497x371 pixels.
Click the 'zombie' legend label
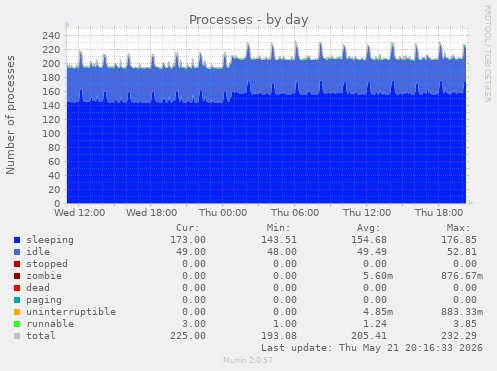point(44,276)
